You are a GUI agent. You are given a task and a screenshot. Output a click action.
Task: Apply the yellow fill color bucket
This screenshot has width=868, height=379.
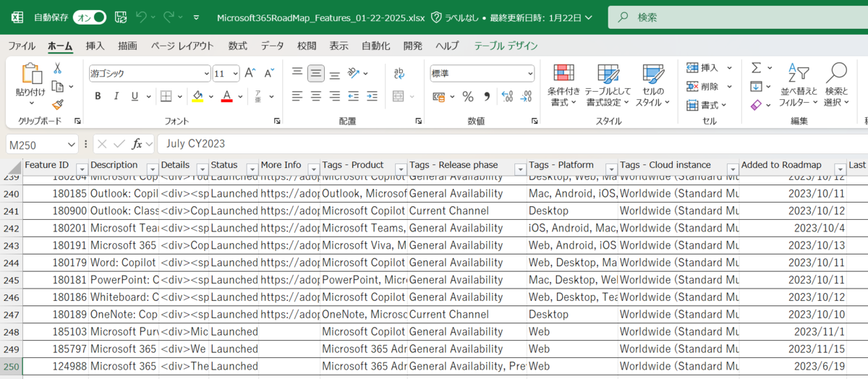coord(197,96)
